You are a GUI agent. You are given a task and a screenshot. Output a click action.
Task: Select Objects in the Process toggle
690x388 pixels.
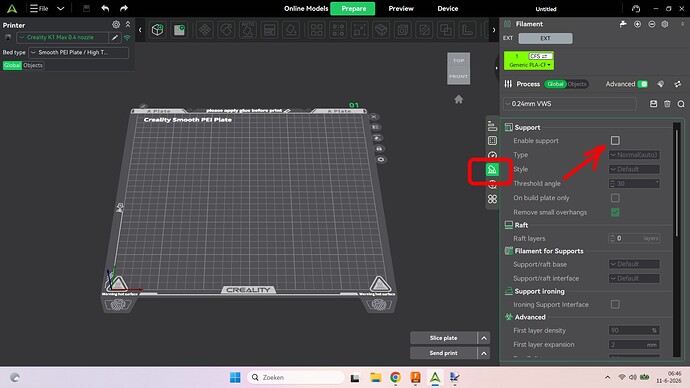(576, 84)
